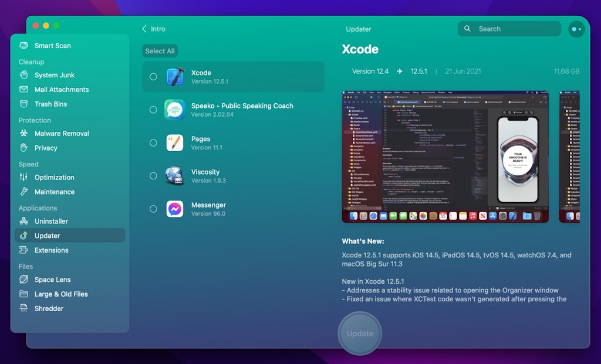Select checkbox for Speeko Public Speaking Coach
Viewport: 601px width, 364px height.
click(153, 110)
